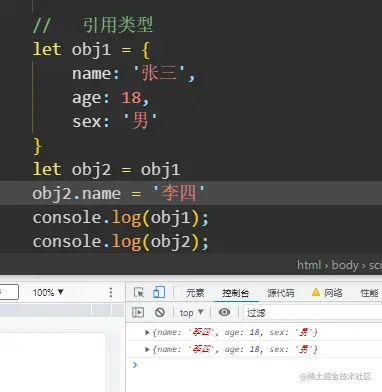Click the 网络 tab warning triangle icon
The image size is (382, 392).
[x=316, y=292]
